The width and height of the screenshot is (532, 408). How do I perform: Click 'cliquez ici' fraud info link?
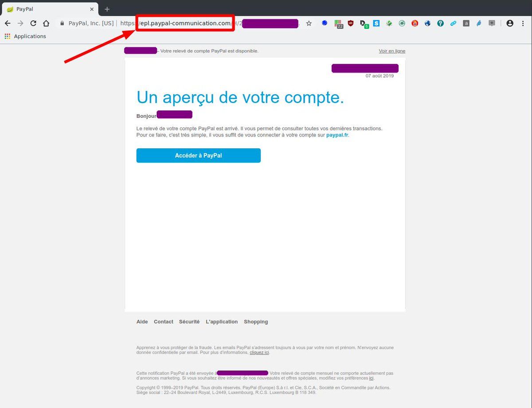[259, 353]
